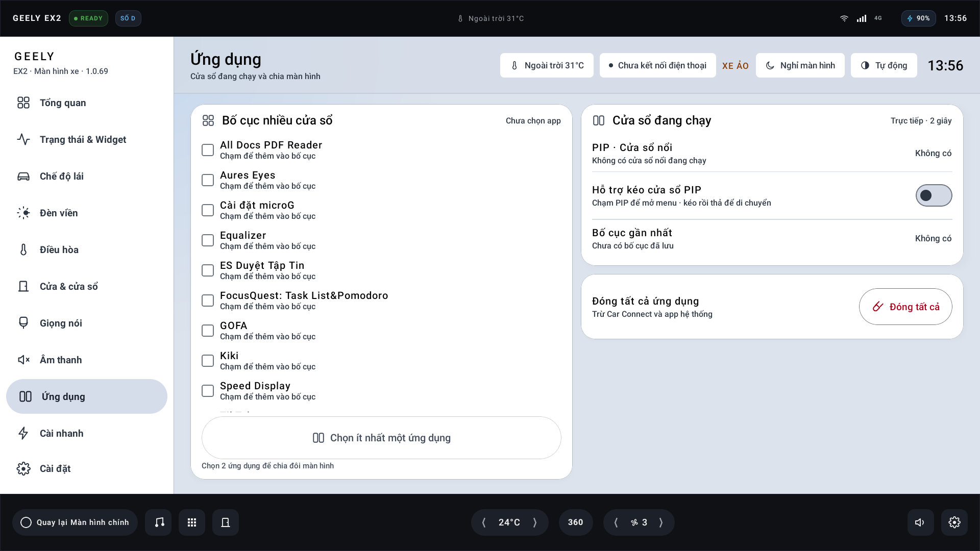Open Âm thanh sound section
980x551 pixels.
tap(87, 360)
